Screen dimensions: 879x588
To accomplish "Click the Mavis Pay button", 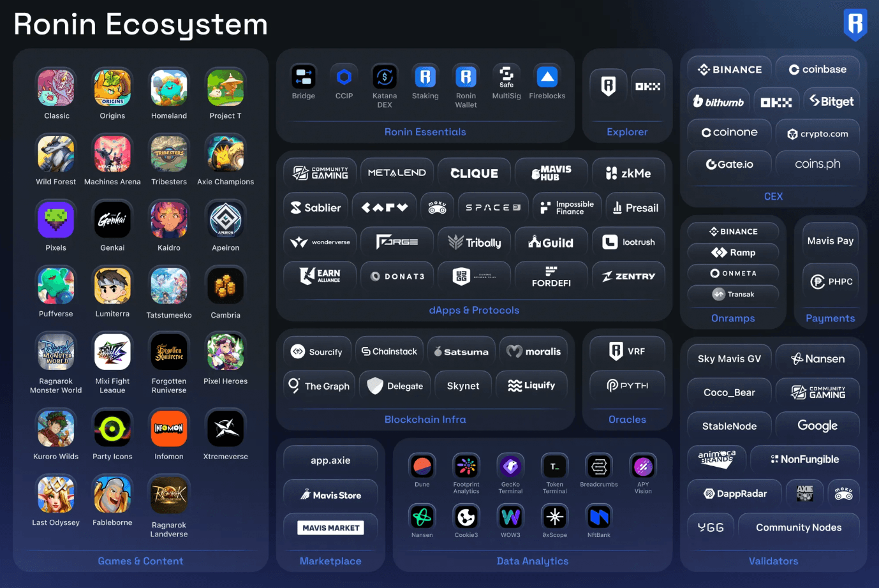I will pos(830,241).
